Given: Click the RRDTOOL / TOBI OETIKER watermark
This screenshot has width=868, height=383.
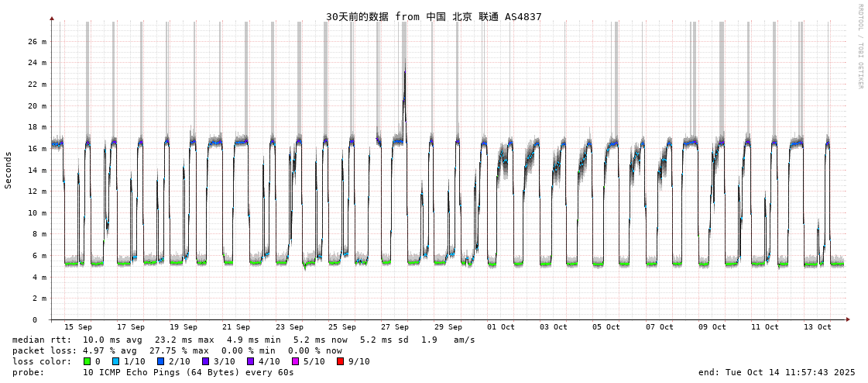Looking at the screenshot, I should click(859, 47).
